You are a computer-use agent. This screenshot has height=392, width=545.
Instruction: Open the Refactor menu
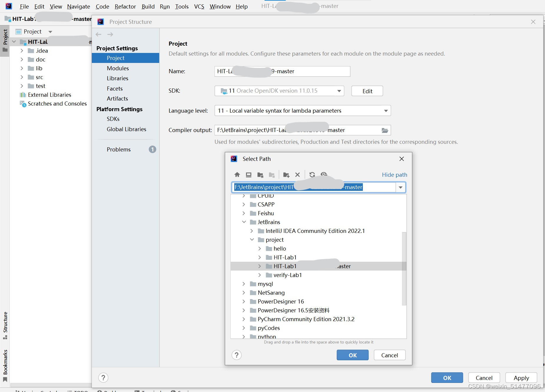point(125,6)
